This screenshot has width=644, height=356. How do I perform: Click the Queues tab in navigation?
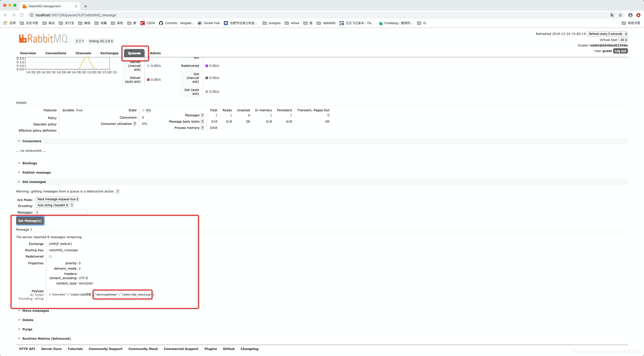[x=134, y=53]
